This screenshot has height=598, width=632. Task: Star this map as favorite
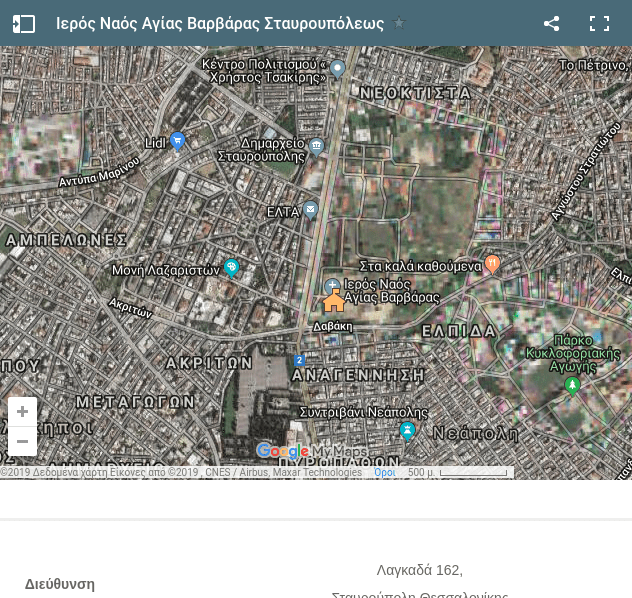click(399, 24)
